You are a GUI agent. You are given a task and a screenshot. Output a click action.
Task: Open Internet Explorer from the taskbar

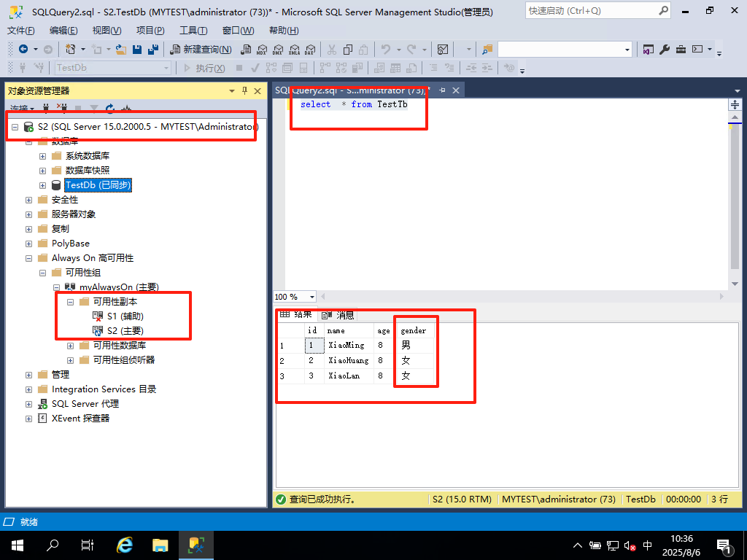point(125,545)
